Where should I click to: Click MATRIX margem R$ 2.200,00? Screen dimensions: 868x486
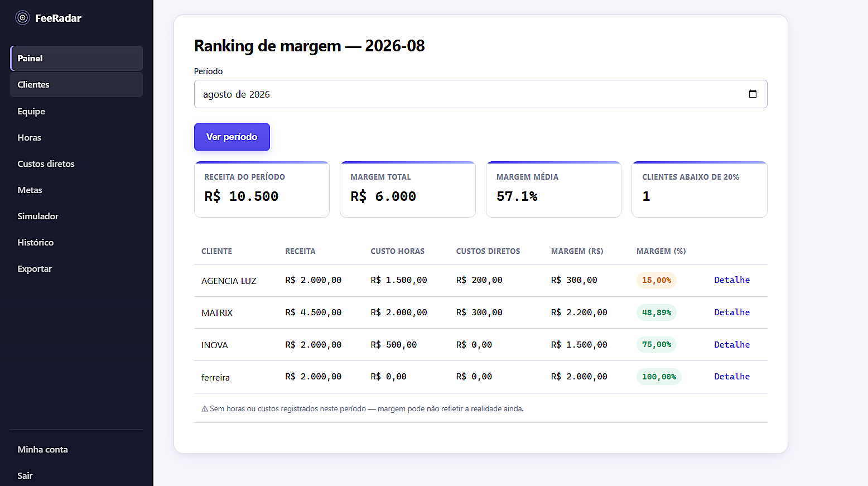(x=579, y=312)
